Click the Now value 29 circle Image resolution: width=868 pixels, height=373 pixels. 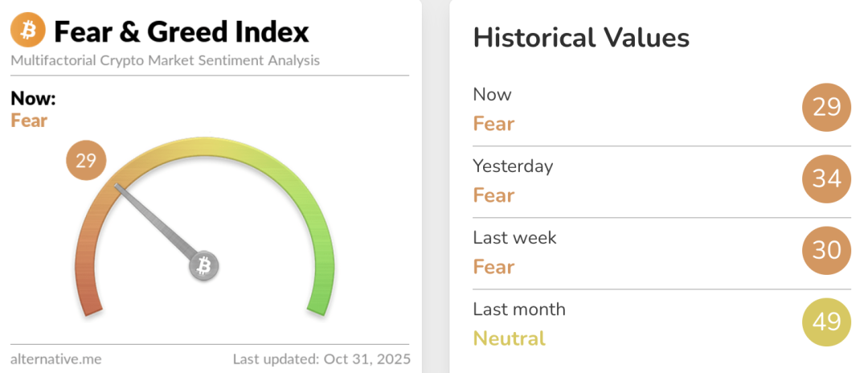point(826,107)
